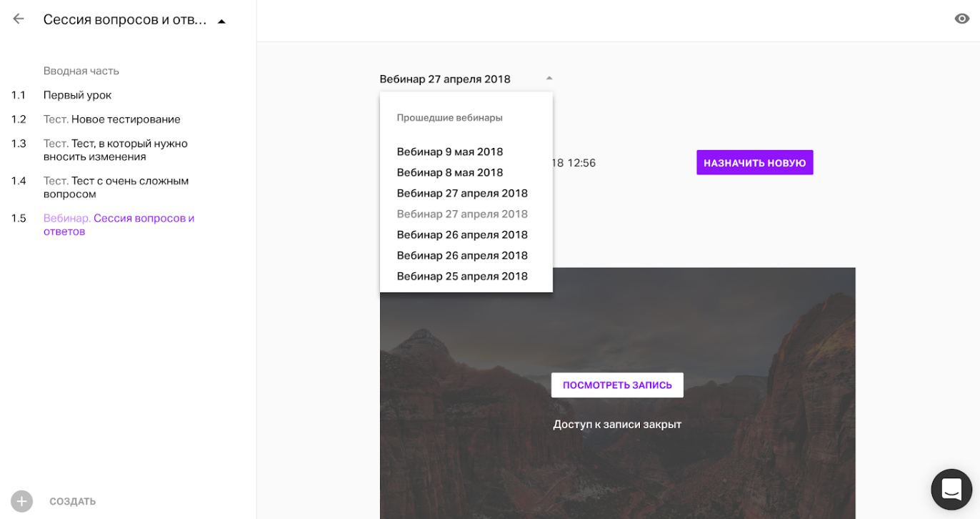Select the black Вебинар 27 апреля 2018 entry

pos(462,193)
